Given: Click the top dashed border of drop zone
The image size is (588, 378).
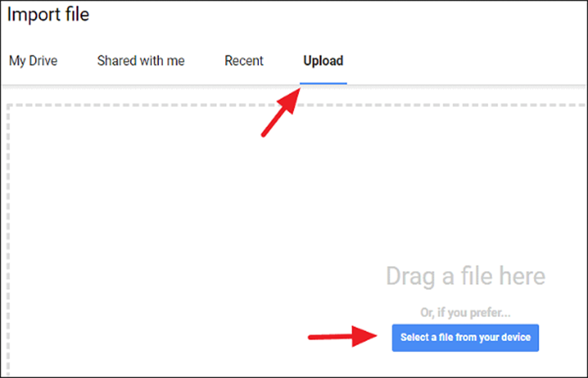Looking at the screenshot, I should (x=297, y=105).
